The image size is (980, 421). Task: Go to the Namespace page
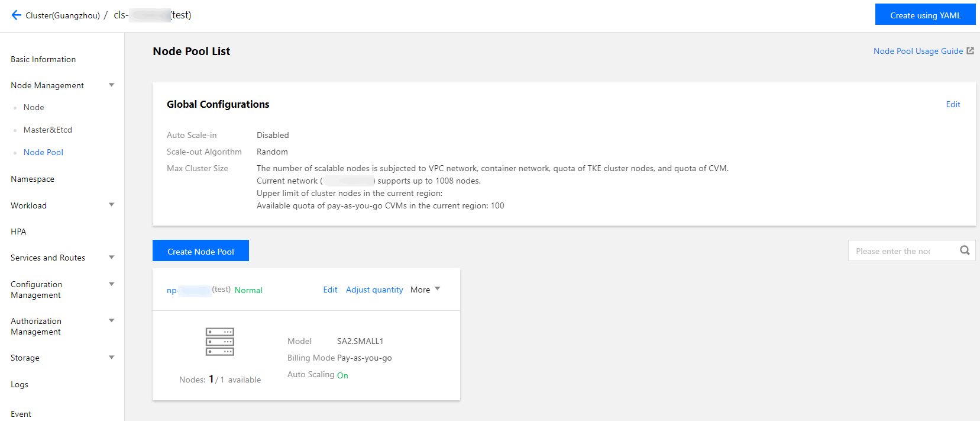pos(33,179)
